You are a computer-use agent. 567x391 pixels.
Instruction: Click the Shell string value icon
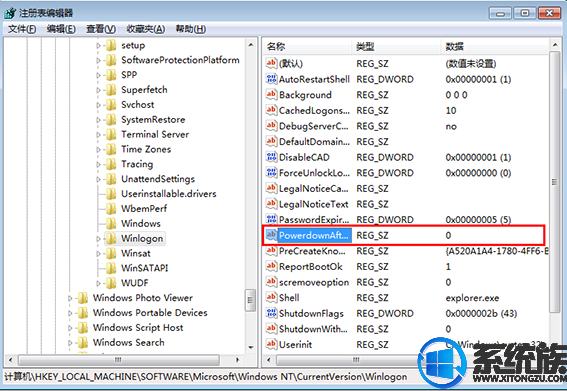pos(271,297)
